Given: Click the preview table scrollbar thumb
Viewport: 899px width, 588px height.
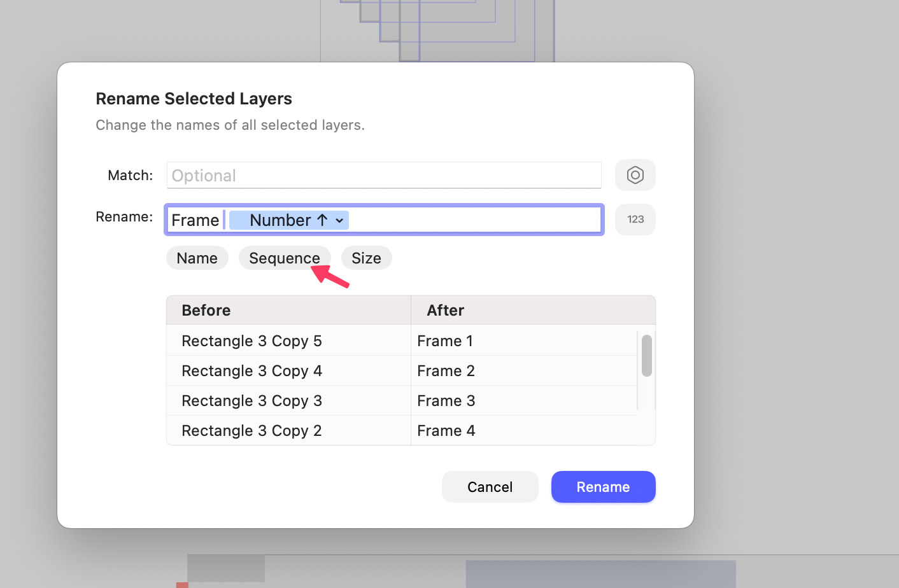Looking at the screenshot, I should (646, 356).
